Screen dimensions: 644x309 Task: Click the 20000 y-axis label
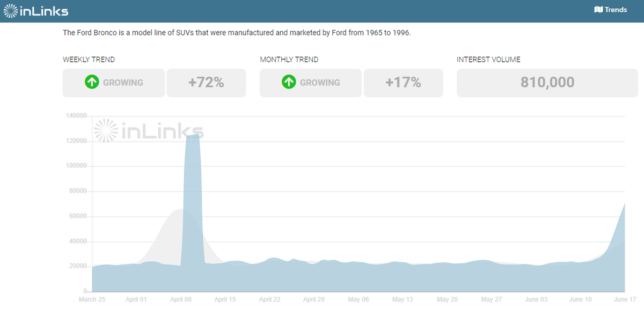[77, 267]
